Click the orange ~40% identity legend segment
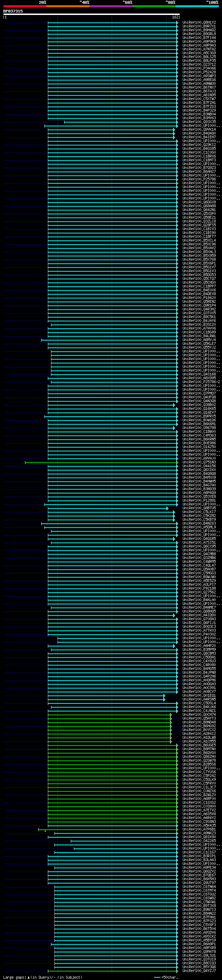Viewport: 222px width, 980px height. click(x=68, y=6)
